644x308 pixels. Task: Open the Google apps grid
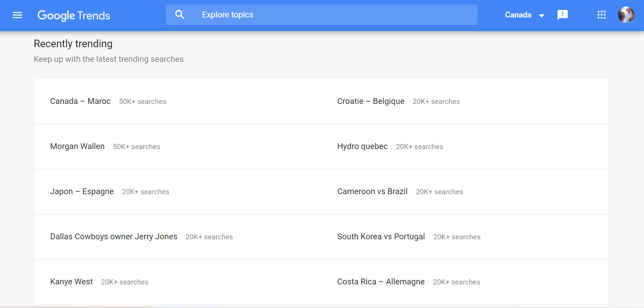(x=601, y=15)
